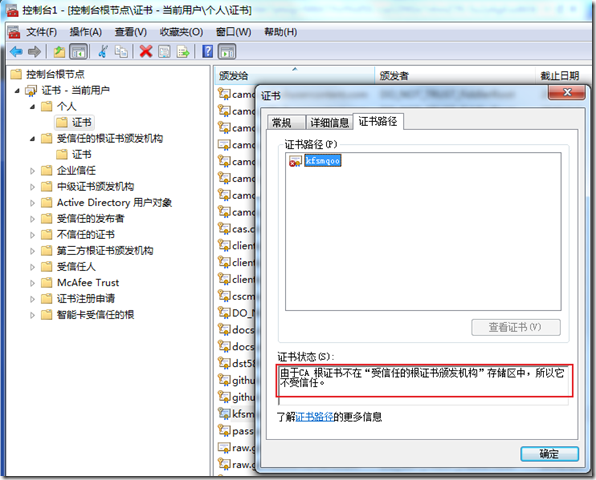This screenshot has width=596, height=480.
Task: Close the 证书 dialog
Action: click(x=567, y=92)
